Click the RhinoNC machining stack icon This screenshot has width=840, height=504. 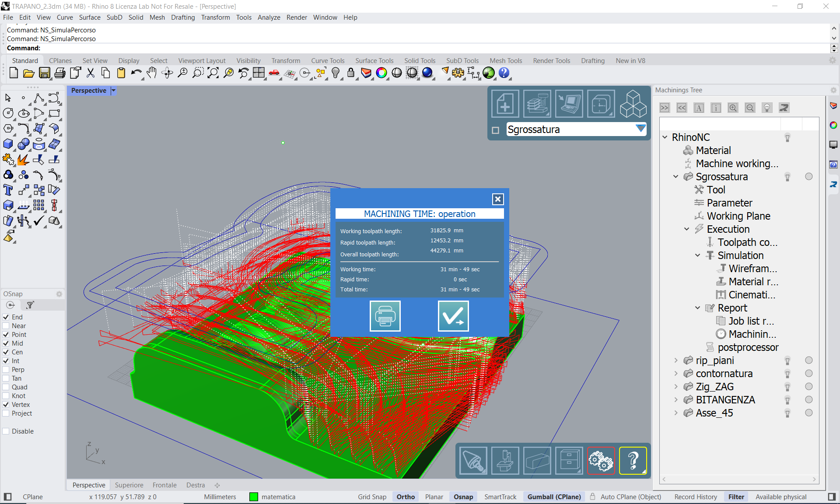point(537,104)
